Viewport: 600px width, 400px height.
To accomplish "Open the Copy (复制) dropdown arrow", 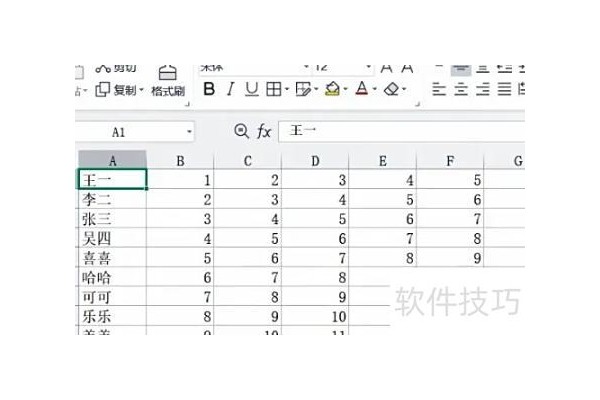I will [x=141, y=90].
